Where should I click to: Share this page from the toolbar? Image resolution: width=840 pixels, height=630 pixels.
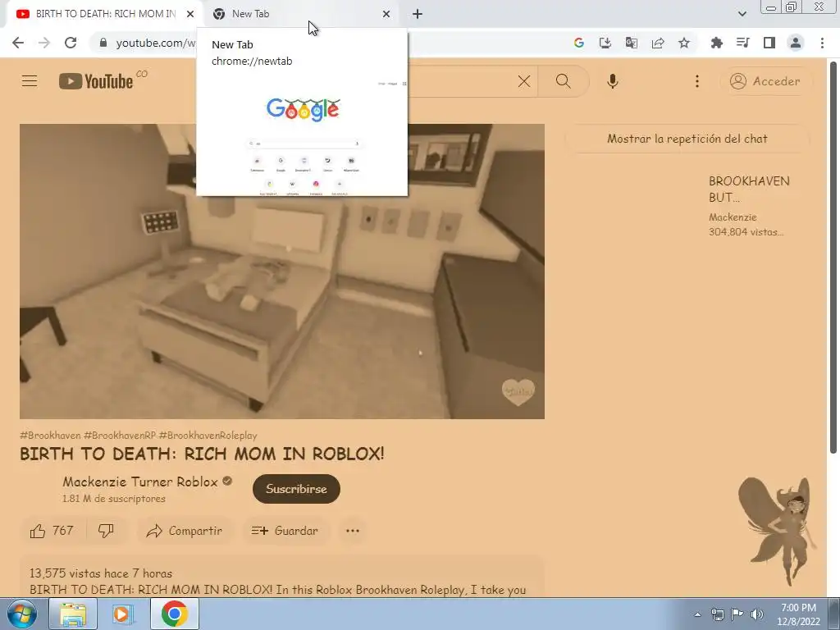coord(657,43)
